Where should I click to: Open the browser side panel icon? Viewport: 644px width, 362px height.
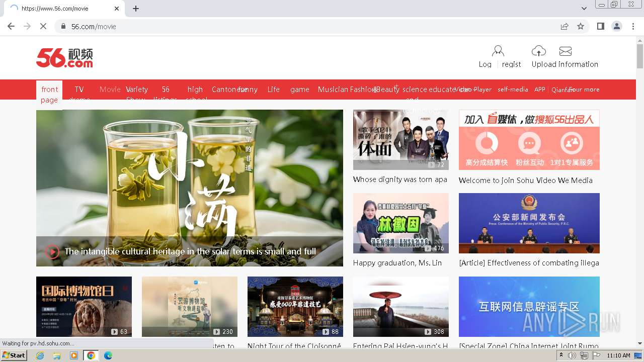[x=600, y=26]
